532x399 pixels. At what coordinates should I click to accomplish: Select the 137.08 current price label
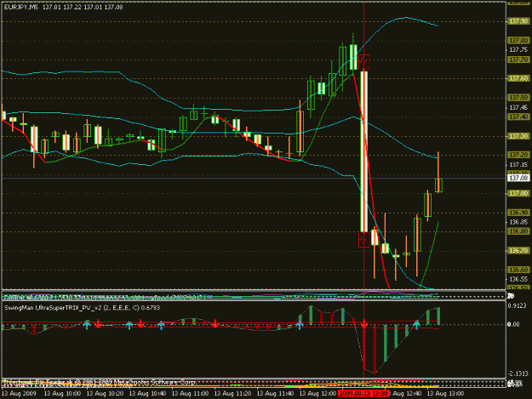click(518, 178)
